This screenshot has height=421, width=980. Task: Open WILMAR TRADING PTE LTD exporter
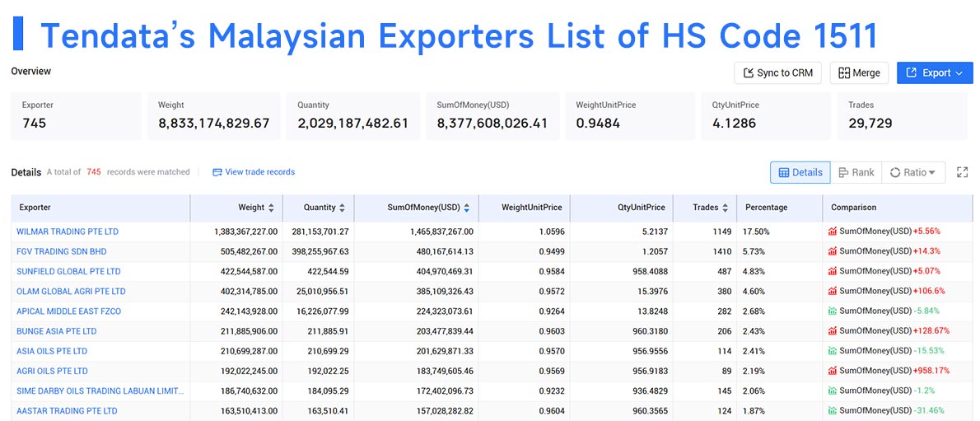[x=68, y=232]
